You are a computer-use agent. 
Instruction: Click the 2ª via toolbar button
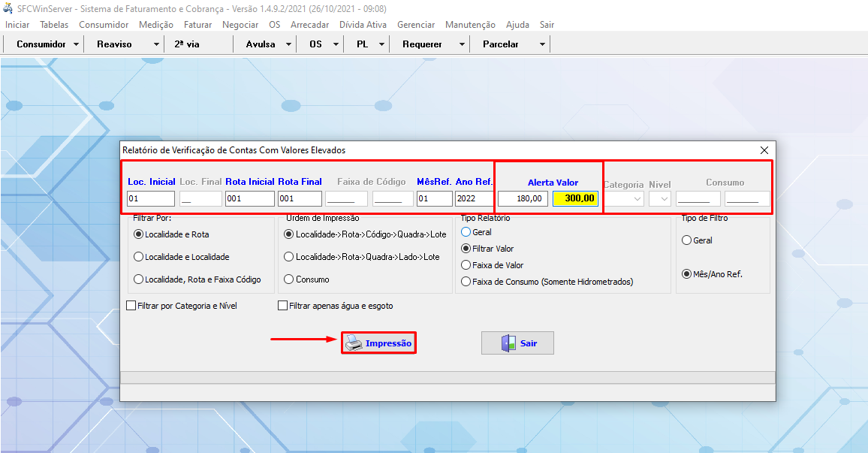(x=187, y=44)
